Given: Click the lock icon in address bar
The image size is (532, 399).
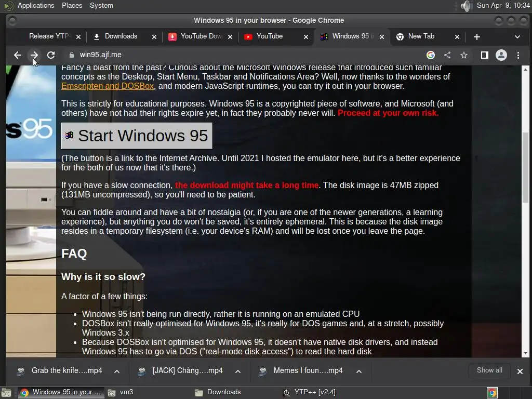Looking at the screenshot, I should 71,55.
